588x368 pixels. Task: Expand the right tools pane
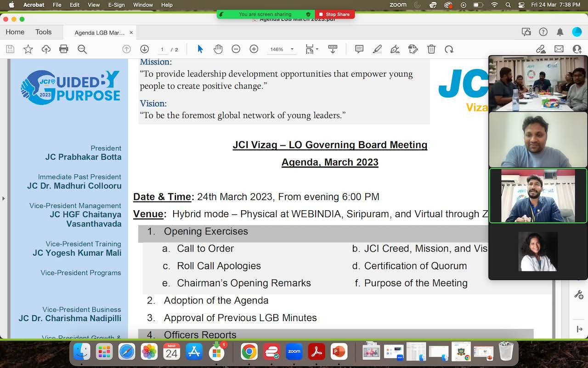click(x=579, y=329)
